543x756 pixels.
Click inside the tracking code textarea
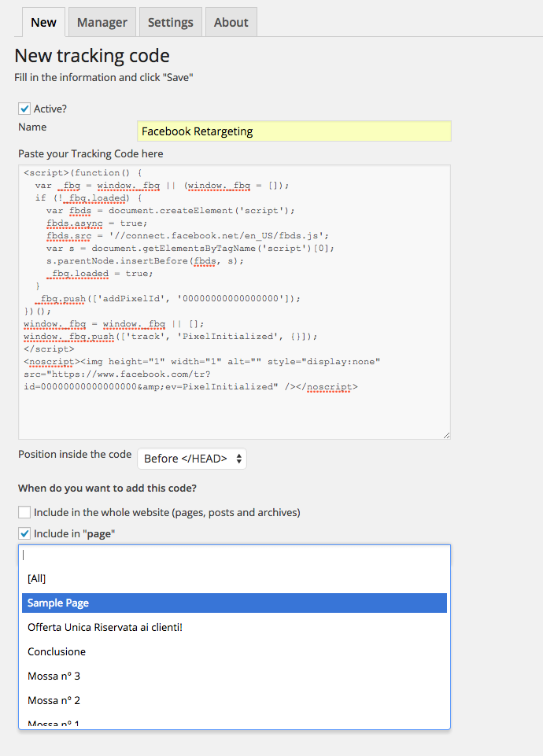[x=235, y=302]
